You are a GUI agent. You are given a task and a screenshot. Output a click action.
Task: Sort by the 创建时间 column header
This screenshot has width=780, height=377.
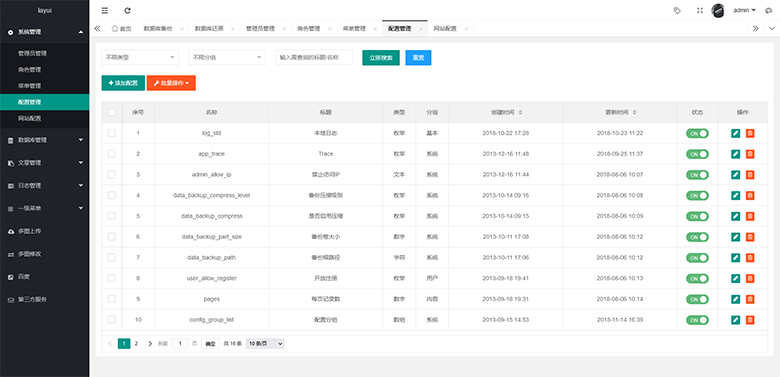point(506,112)
